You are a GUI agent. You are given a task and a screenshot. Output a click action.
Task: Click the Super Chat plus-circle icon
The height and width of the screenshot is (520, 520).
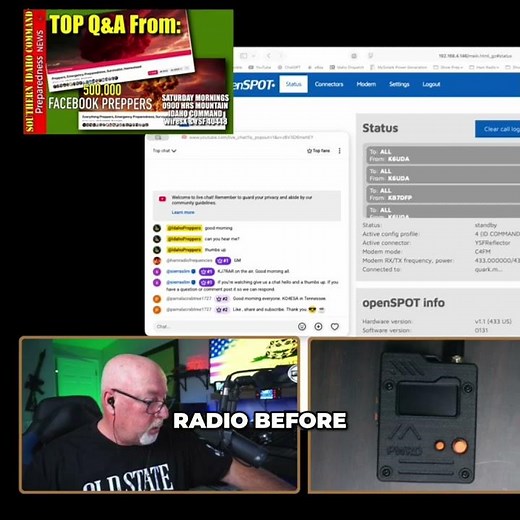click(x=318, y=327)
